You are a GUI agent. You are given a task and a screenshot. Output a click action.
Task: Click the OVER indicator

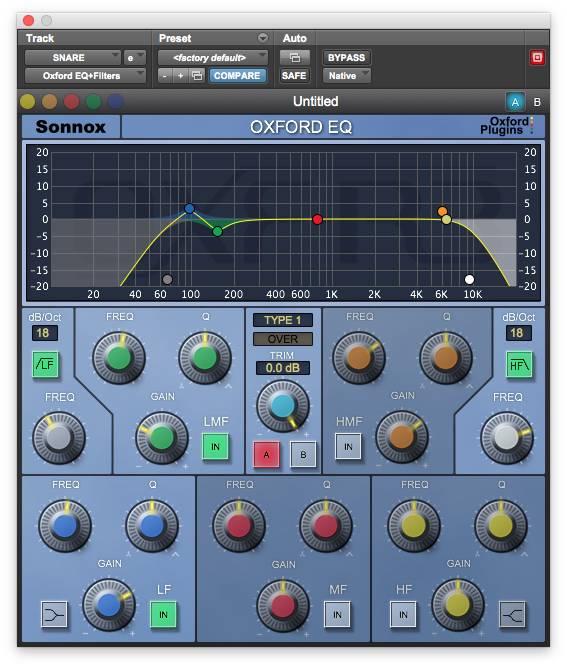282,339
